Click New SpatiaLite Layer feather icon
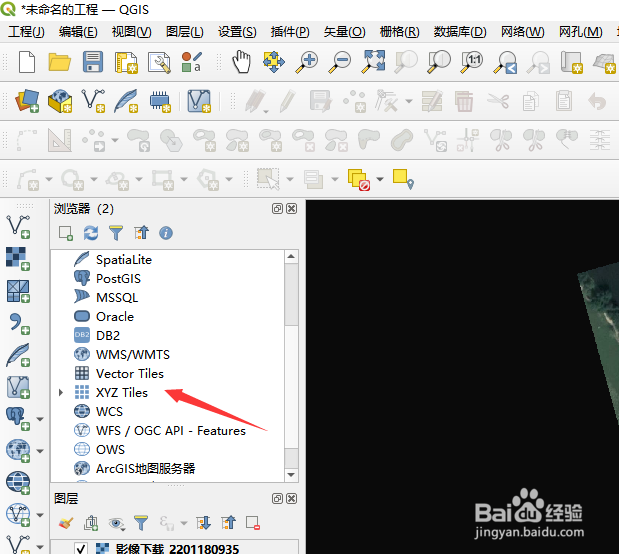 click(x=126, y=100)
